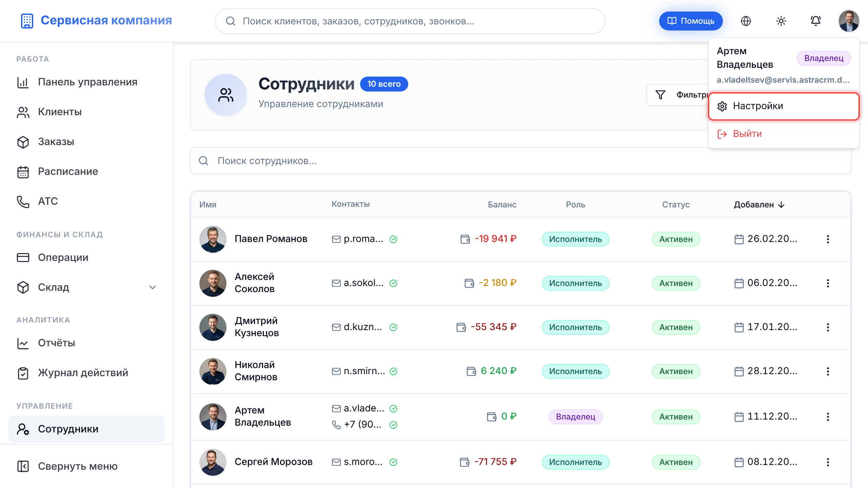Focus the global search field
The height and width of the screenshot is (488, 868).
pyautogui.click(x=410, y=21)
